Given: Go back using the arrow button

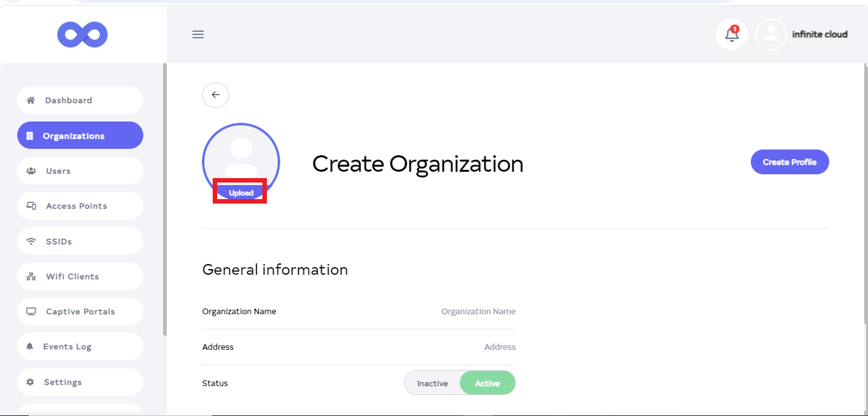Looking at the screenshot, I should click(x=215, y=95).
